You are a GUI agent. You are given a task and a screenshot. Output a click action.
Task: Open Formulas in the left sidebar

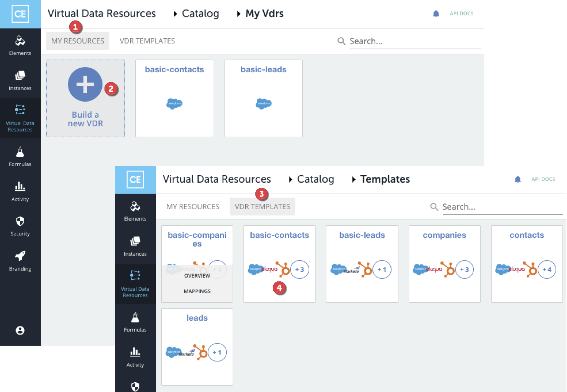(x=20, y=157)
